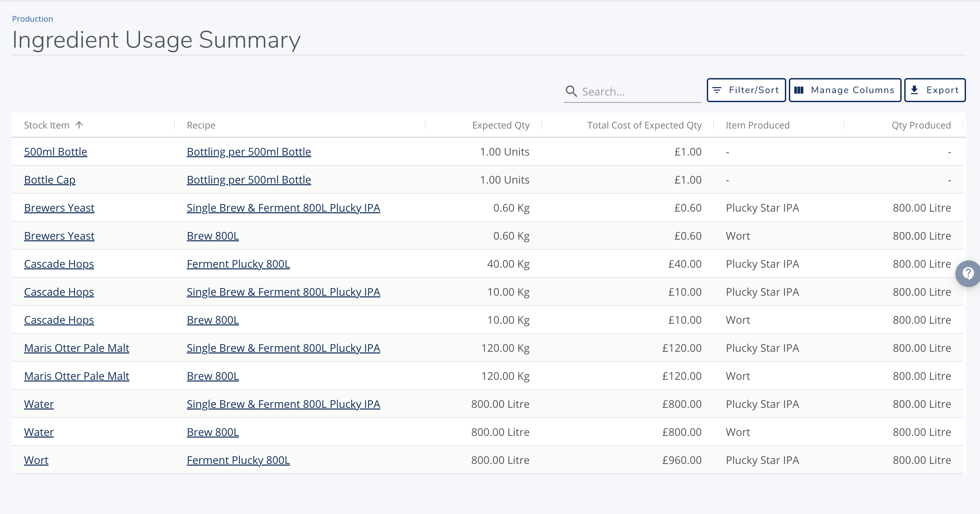Open Ferment Plucky 800L recipe in Wort row
Screen dimensions: 980x514
[238, 460]
